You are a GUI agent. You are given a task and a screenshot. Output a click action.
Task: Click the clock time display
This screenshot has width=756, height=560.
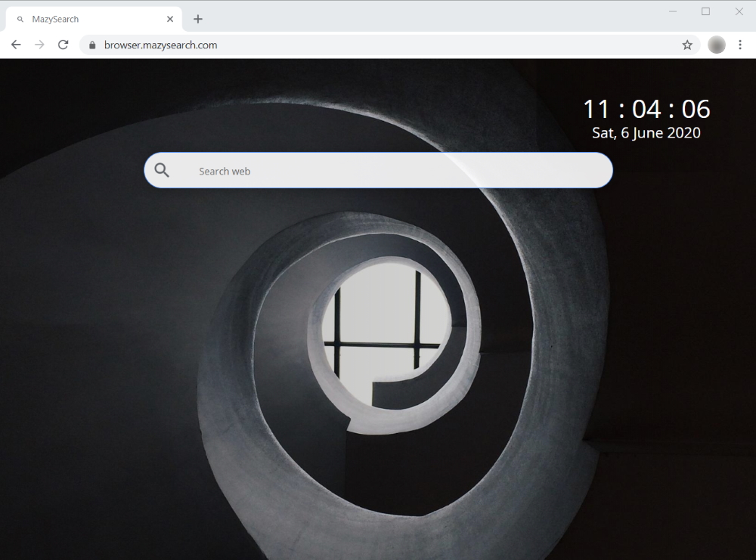pyautogui.click(x=646, y=109)
